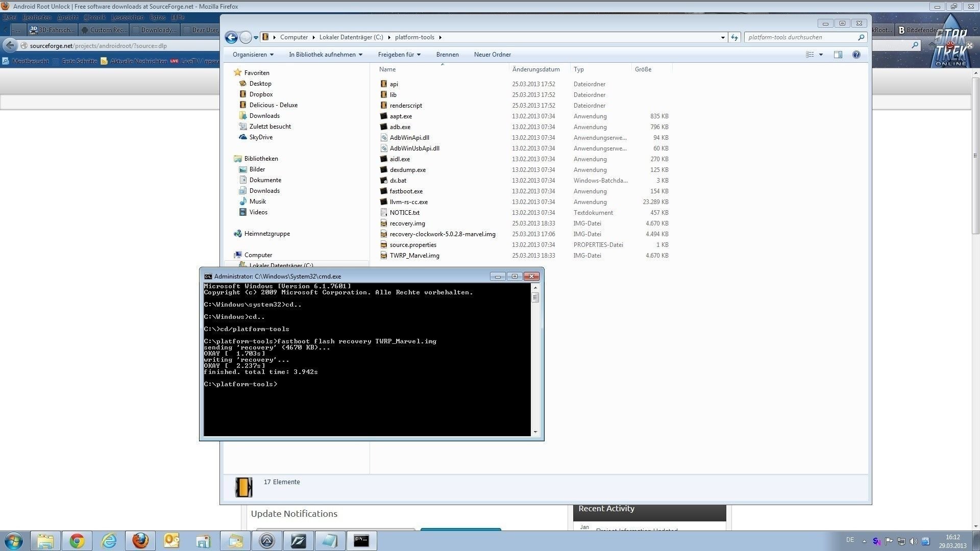Select source.properties file
Image resolution: width=980 pixels, height=551 pixels.
(x=413, y=245)
